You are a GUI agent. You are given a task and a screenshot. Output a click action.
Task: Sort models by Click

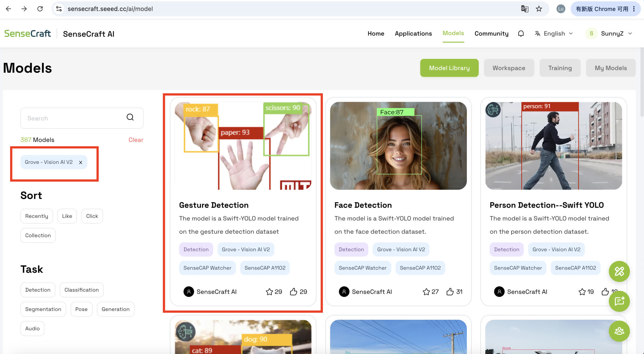92,216
